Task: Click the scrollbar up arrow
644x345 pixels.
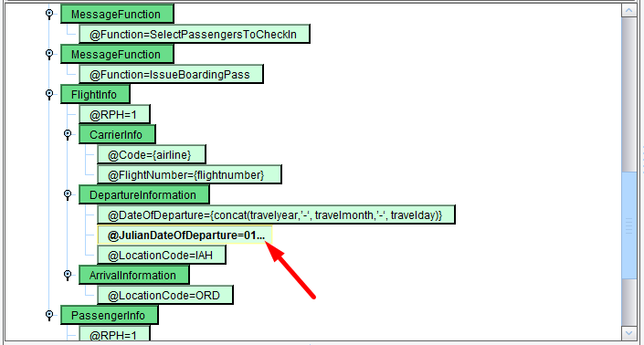Action: (x=628, y=10)
